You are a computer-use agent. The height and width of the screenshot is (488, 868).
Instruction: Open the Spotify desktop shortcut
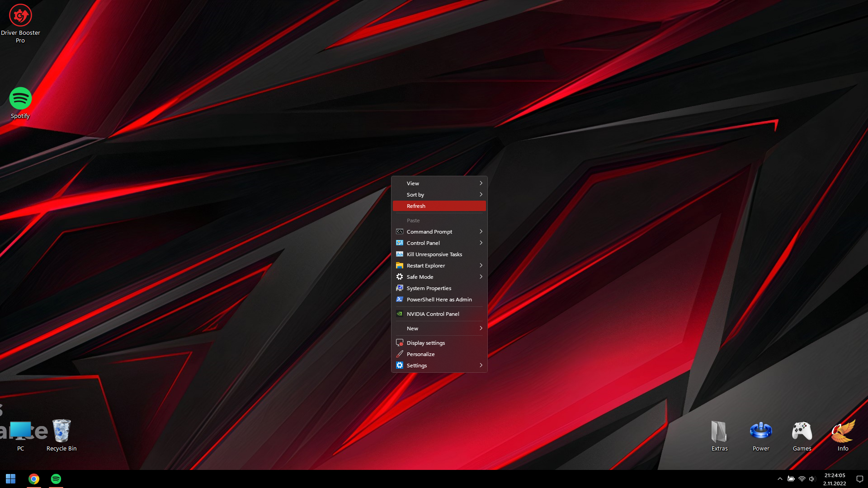(20, 99)
